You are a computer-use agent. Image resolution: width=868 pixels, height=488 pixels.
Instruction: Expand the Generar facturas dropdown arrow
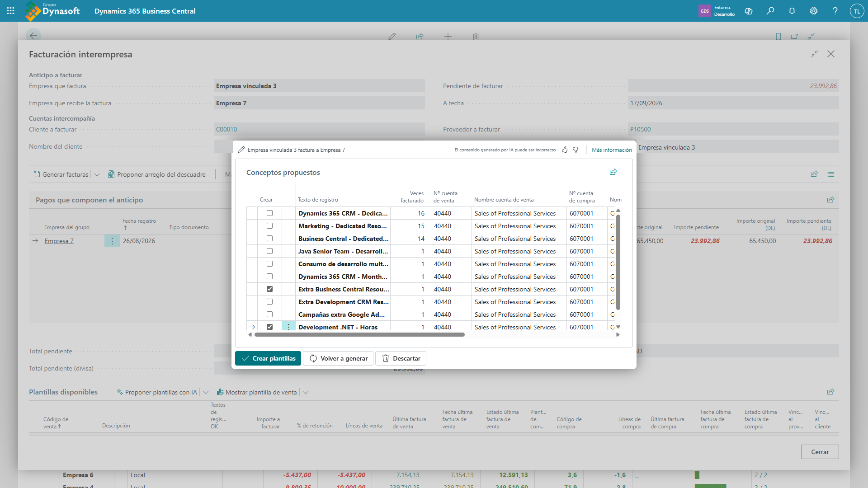tap(97, 175)
